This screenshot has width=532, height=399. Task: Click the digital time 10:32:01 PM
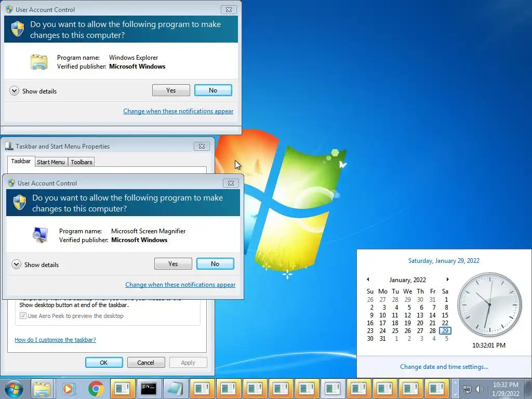(x=489, y=345)
